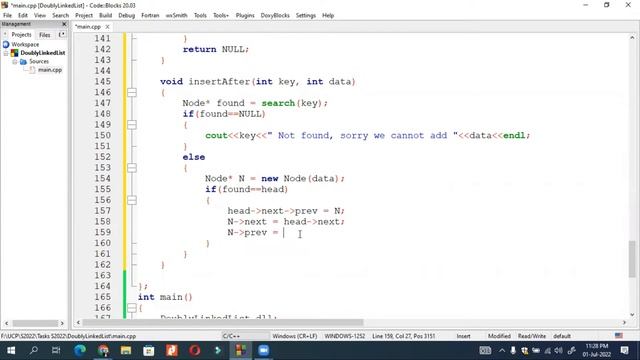Screen dimensions: 640x360
Task: Click the Insert mode status entry
Action: pos(463,336)
